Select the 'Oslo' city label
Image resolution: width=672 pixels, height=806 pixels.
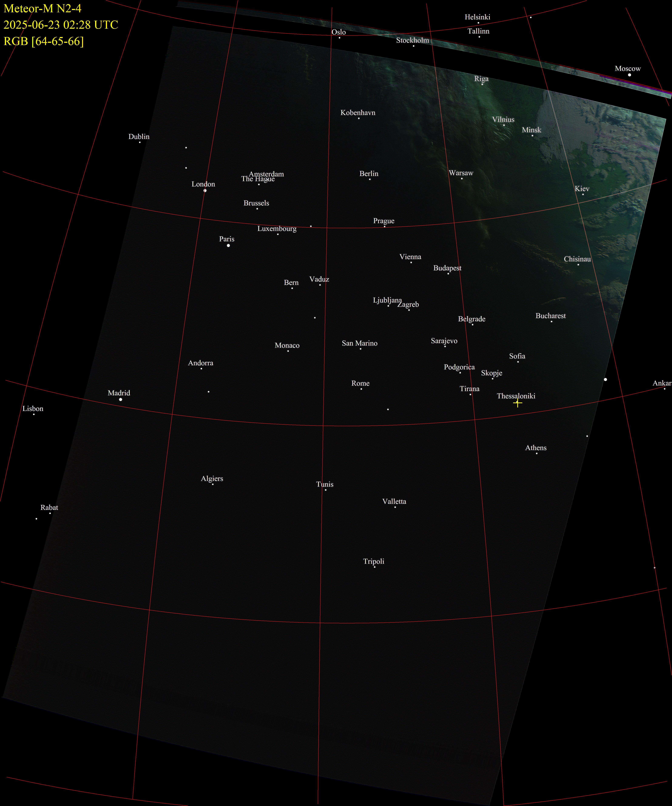[x=338, y=32]
